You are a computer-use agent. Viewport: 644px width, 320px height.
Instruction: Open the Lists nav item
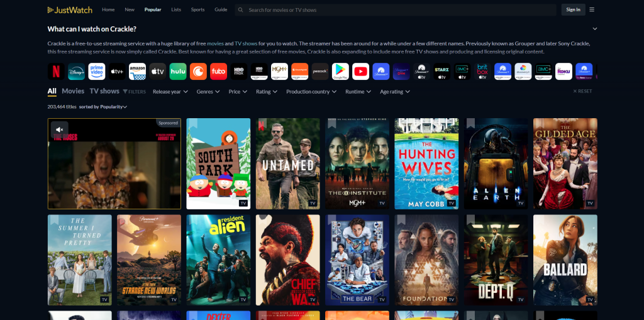coord(176,9)
